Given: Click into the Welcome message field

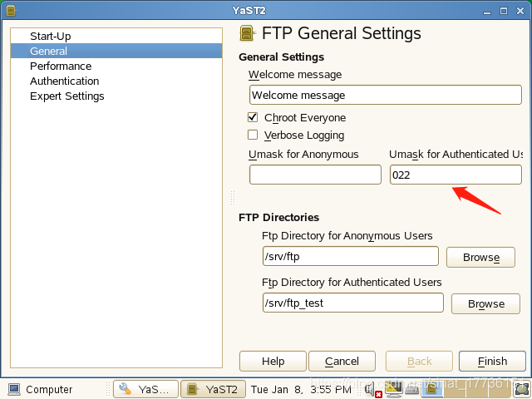Looking at the screenshot, I should pyautogui.click(x=386, y=95).
